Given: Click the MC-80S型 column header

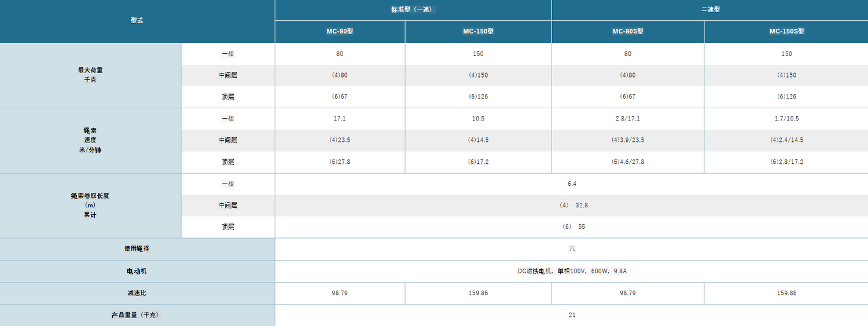Looking at the screenshot, I should [x=628, y=32].
